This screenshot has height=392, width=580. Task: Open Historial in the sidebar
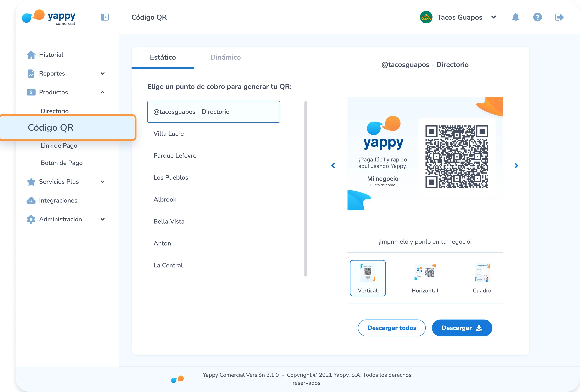pyautogui.click(x=51, y=55)
